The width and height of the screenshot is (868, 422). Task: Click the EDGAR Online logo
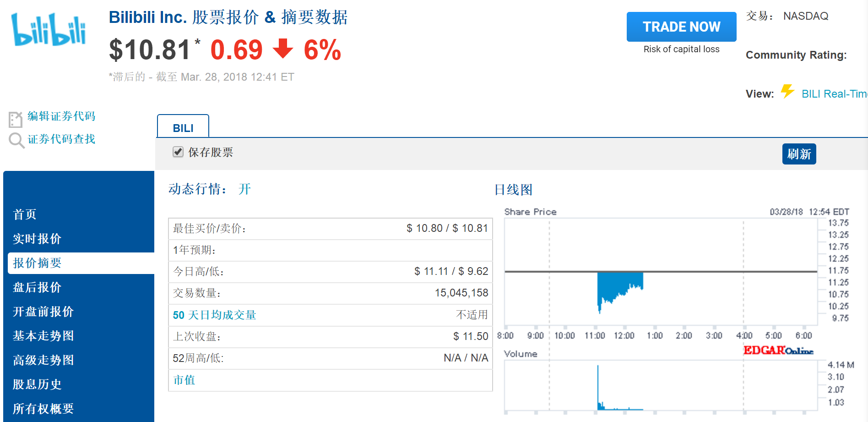tap(778, 351)
